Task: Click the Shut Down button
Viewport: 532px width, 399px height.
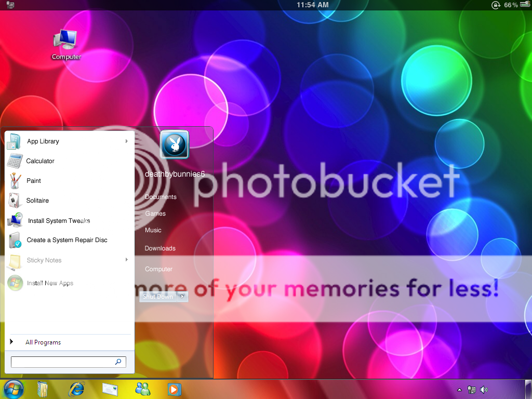Action: coord(158,296)
